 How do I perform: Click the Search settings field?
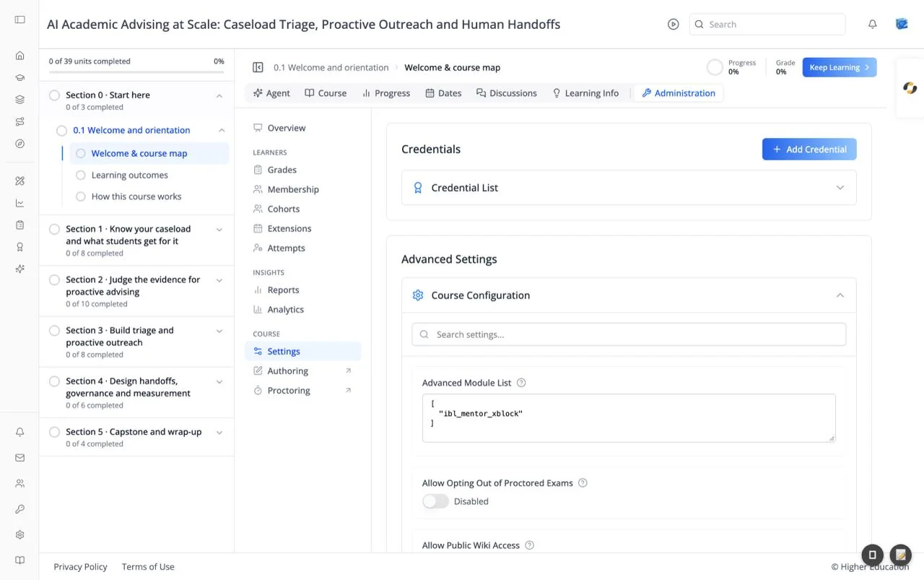pos(629,334)
